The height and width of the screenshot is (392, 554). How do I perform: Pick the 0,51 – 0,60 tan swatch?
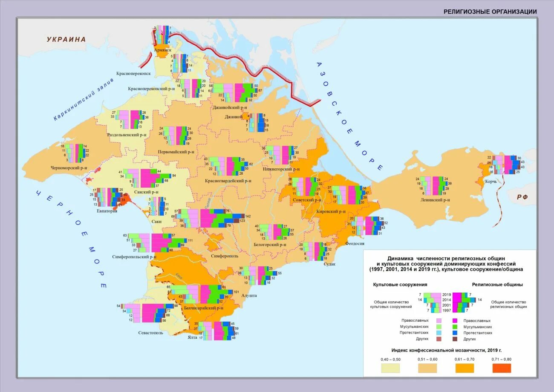coord(427,369)
